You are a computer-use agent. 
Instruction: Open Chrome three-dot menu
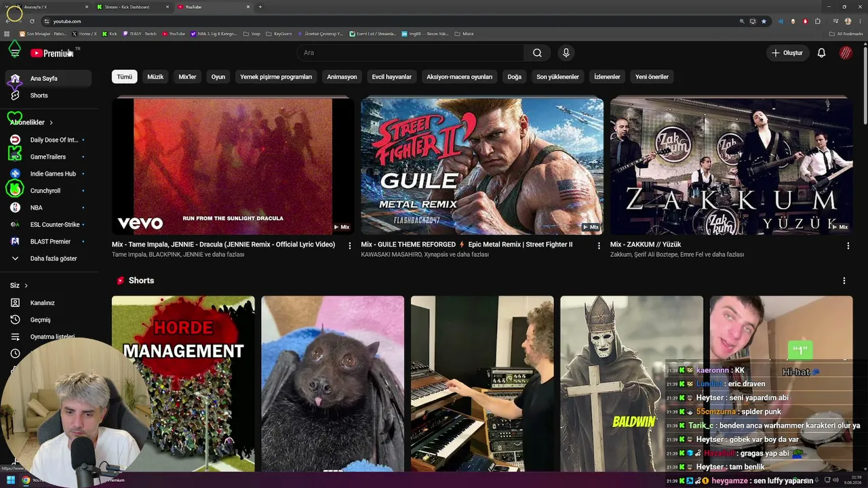click(x=859, y=21)
